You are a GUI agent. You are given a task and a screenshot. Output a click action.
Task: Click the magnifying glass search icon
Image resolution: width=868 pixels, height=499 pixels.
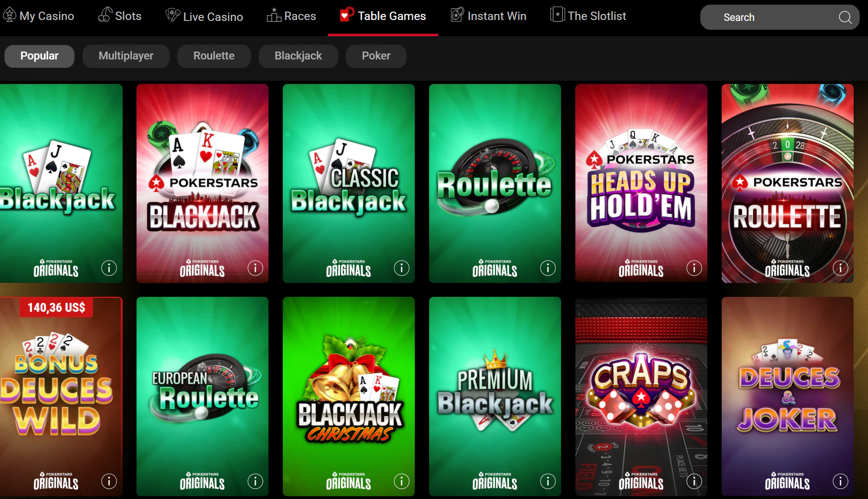click(845, 18)
